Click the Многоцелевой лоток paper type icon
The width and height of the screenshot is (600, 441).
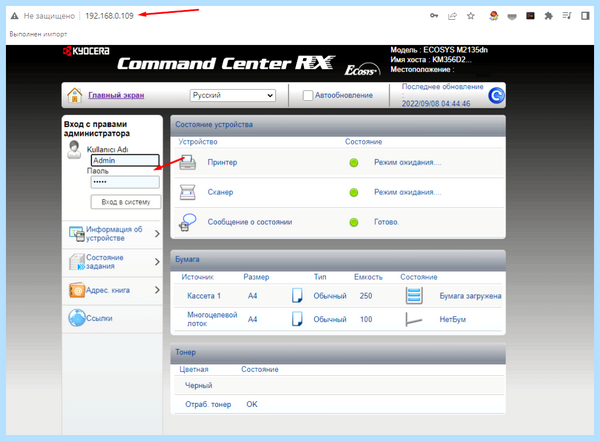pyautogui.click(x=297, y=319)
